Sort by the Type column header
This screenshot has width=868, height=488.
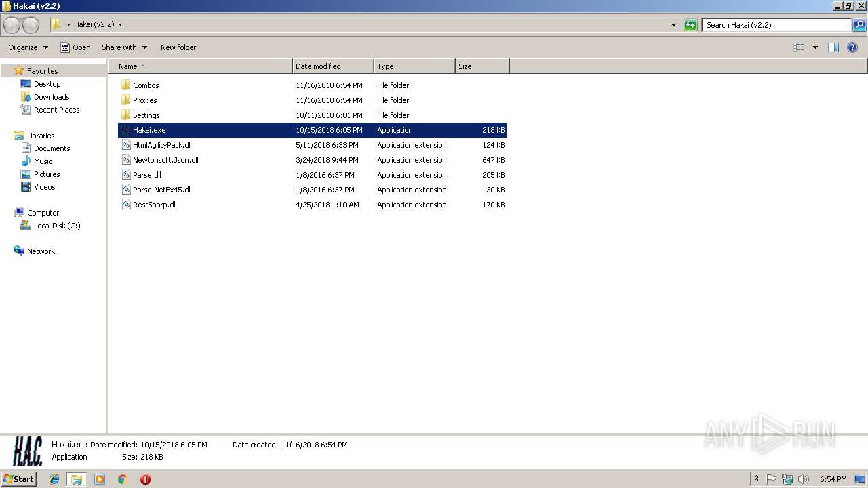pos(414,66)
